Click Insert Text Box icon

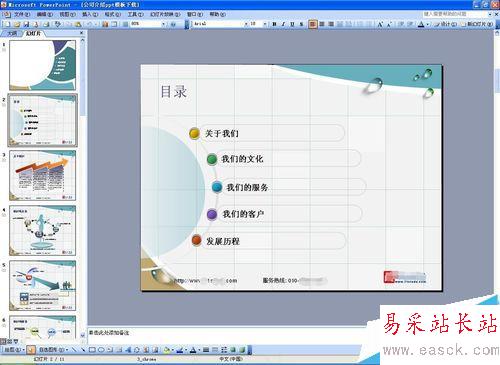point(110,350)
